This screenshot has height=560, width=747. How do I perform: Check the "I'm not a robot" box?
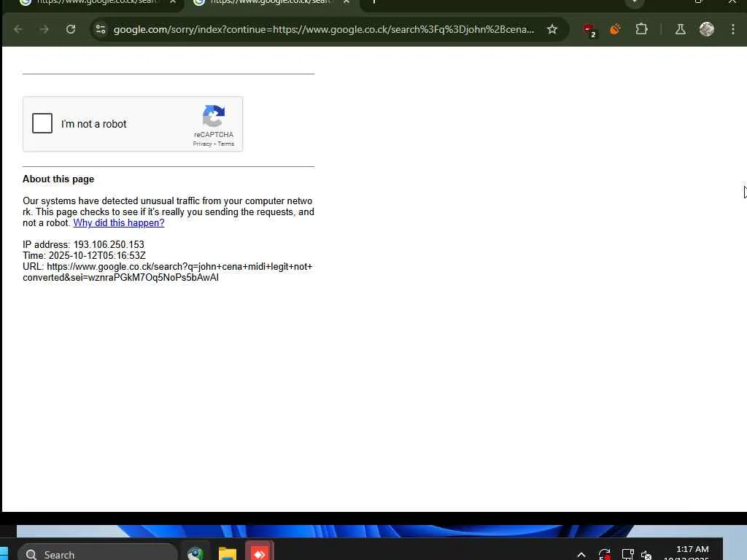pos(42,123)
